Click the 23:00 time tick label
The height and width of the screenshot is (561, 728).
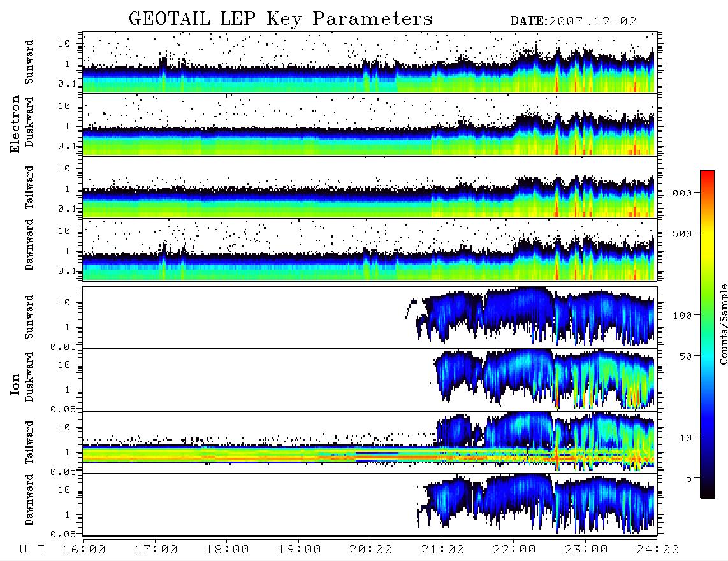point(586,550)
